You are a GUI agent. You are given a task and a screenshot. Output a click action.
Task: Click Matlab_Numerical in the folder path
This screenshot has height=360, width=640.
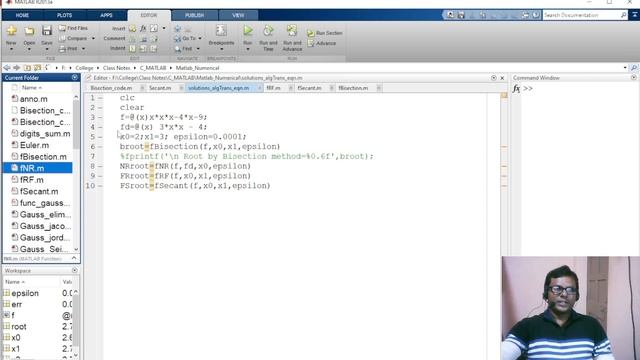click(198, 68)
